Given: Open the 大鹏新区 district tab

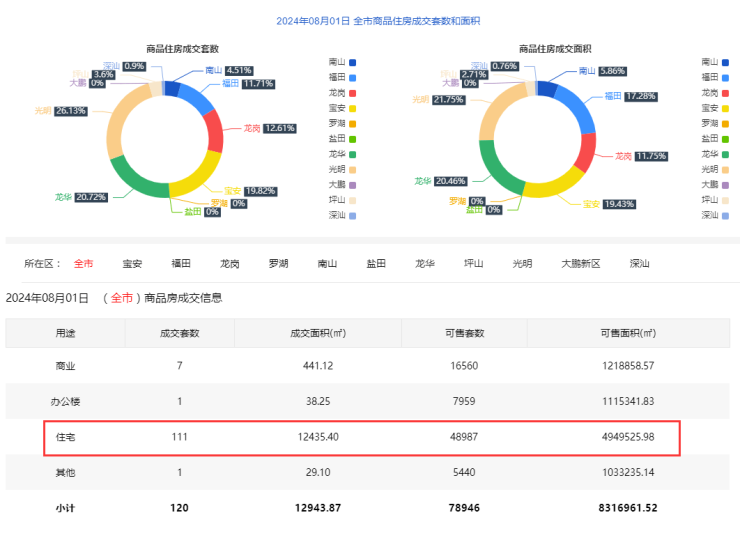Looking at the screenshot, I should (x=580, y=264).
